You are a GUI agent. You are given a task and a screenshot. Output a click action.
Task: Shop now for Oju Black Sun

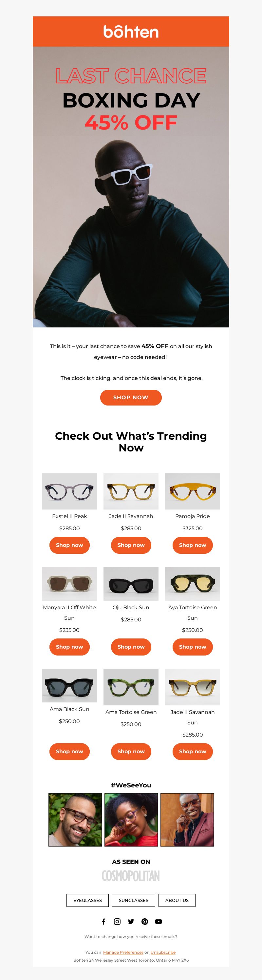[131, 646]
